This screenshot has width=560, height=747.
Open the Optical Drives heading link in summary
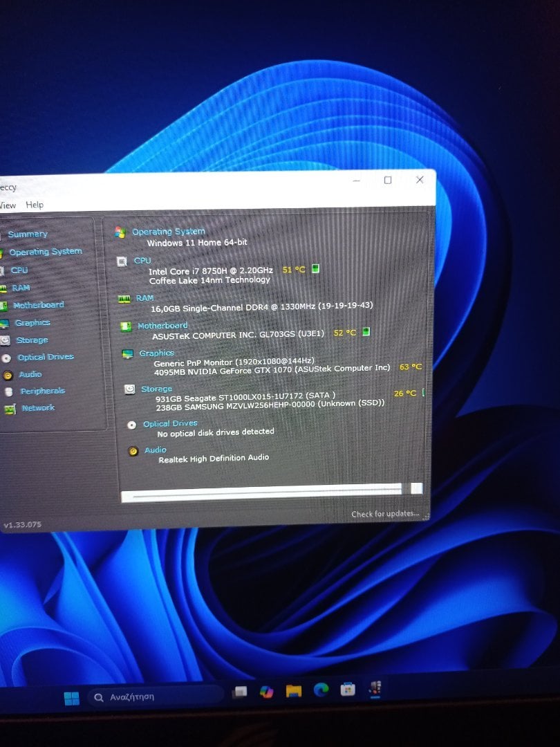[x=170, y=423]
